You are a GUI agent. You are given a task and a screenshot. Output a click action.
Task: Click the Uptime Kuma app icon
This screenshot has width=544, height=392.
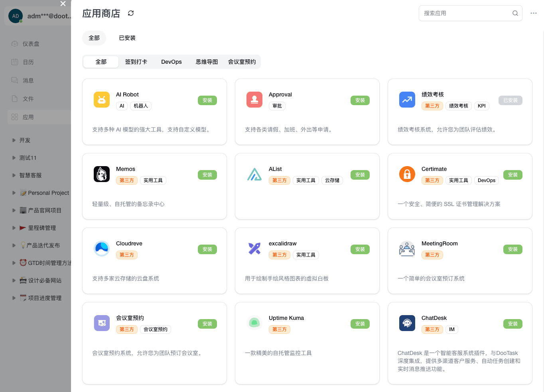pyautogui.click(x=254, y=323)
